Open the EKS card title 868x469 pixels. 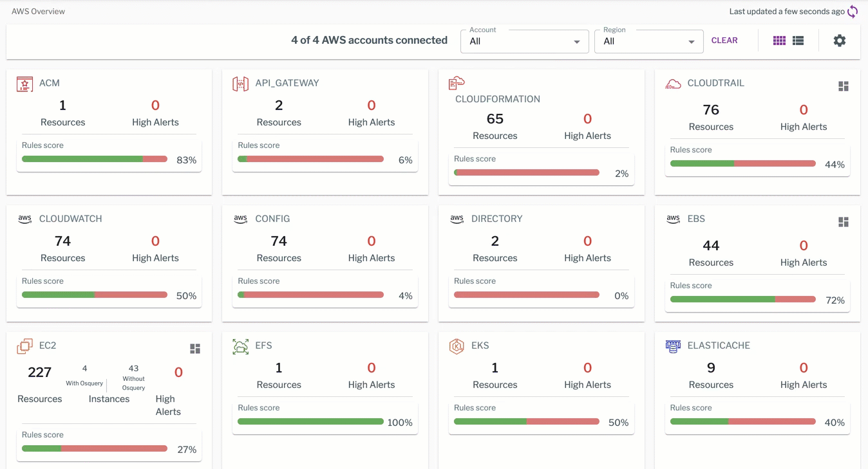[x=480, y=345]
